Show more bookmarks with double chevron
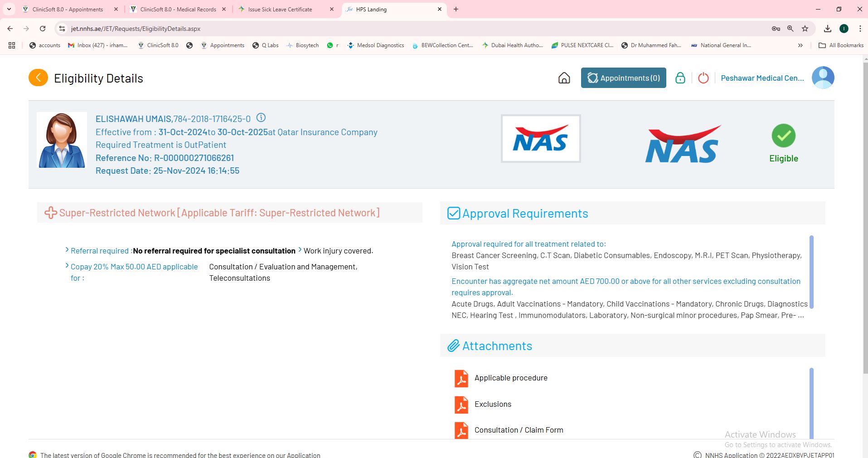 800,45
